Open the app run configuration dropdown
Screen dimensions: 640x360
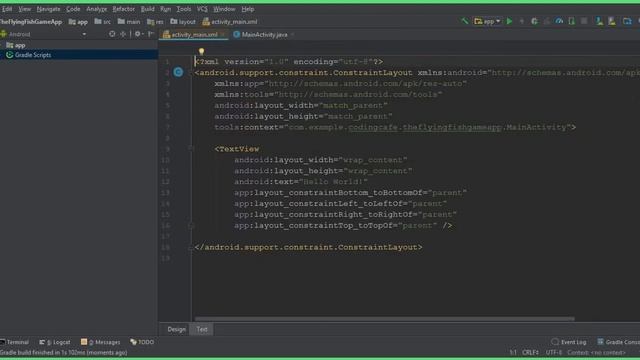click(x=487, y=21)
